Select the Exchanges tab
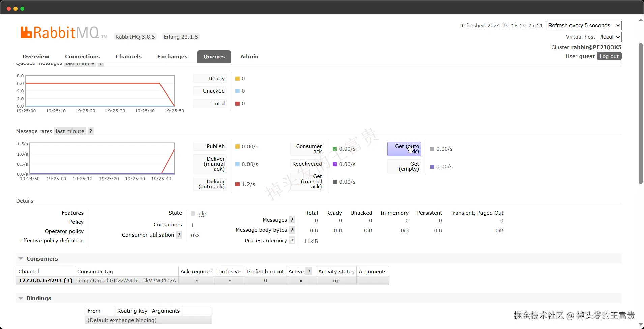This screenshot has width=644, height=329. (172, 57)
